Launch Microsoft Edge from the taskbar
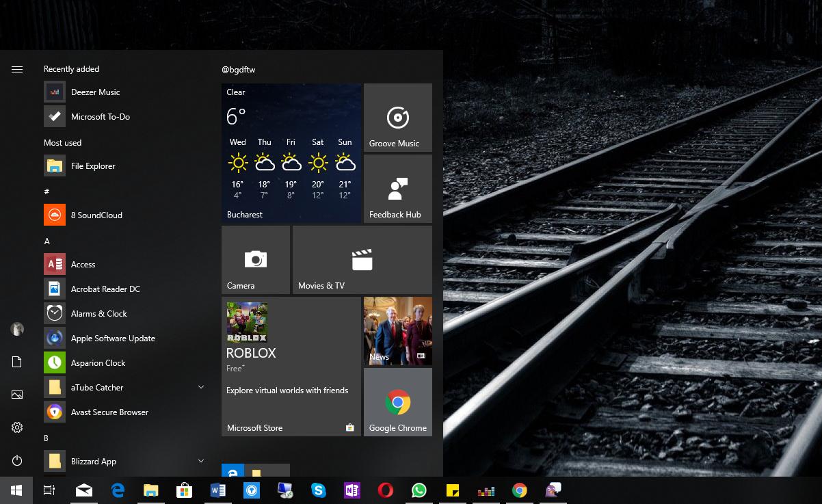 click(118, 490)
